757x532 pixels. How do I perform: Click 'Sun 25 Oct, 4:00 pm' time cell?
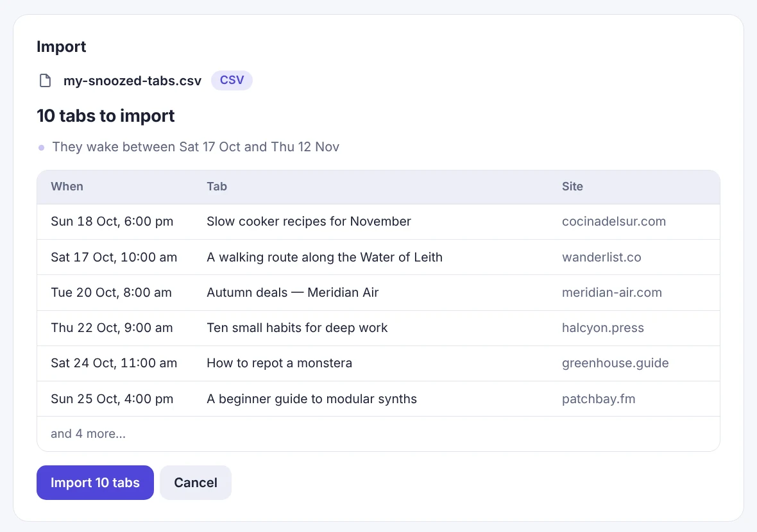pyautogui.click(x=112, y=399)
